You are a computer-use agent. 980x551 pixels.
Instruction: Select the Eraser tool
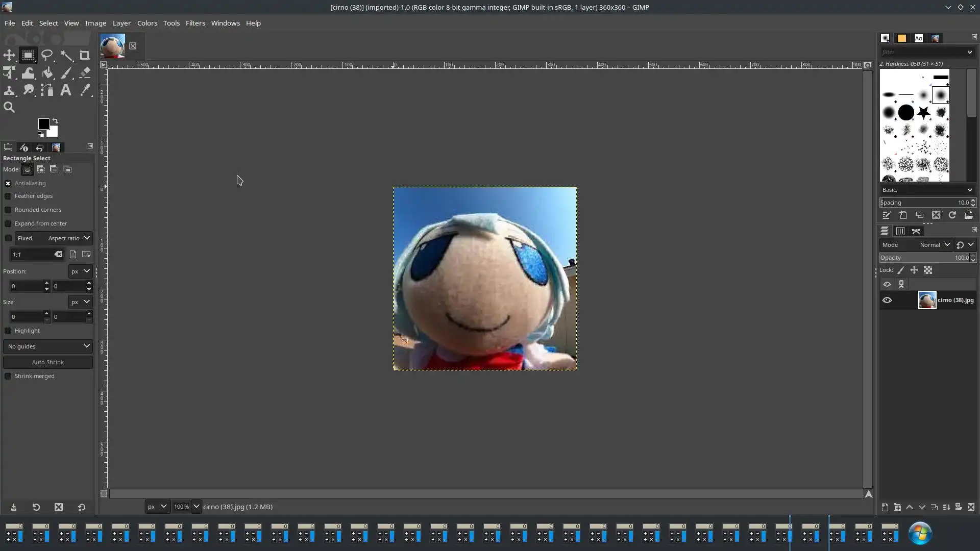[85, 73]
